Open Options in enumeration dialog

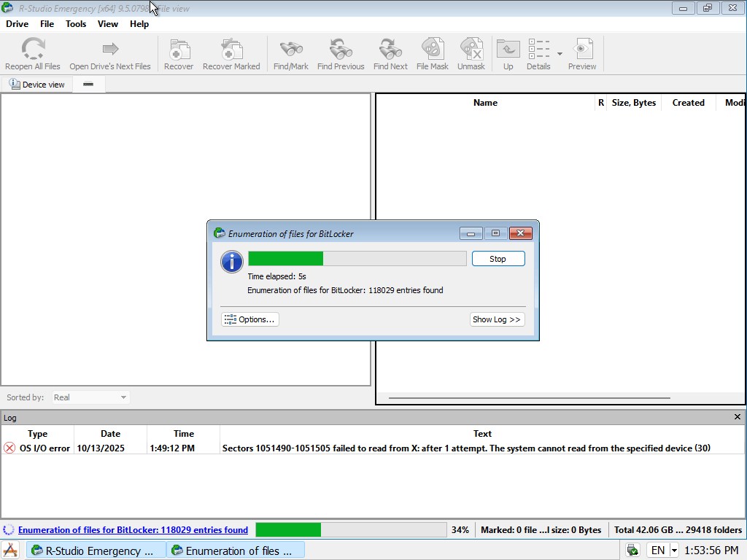pyautogui.click(x=250, y=319)
